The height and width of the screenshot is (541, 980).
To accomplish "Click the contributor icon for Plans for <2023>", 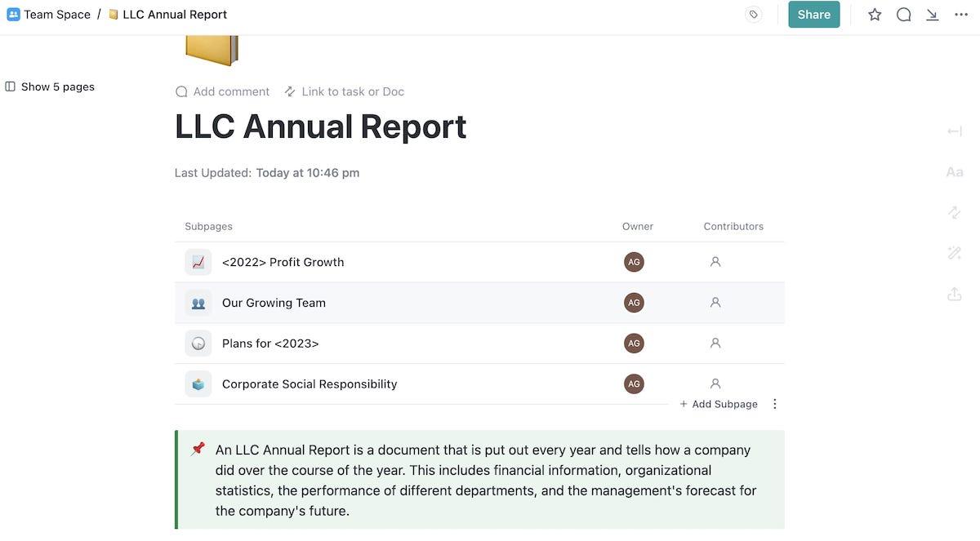I will pyautogui.click(x=715, y=344).
